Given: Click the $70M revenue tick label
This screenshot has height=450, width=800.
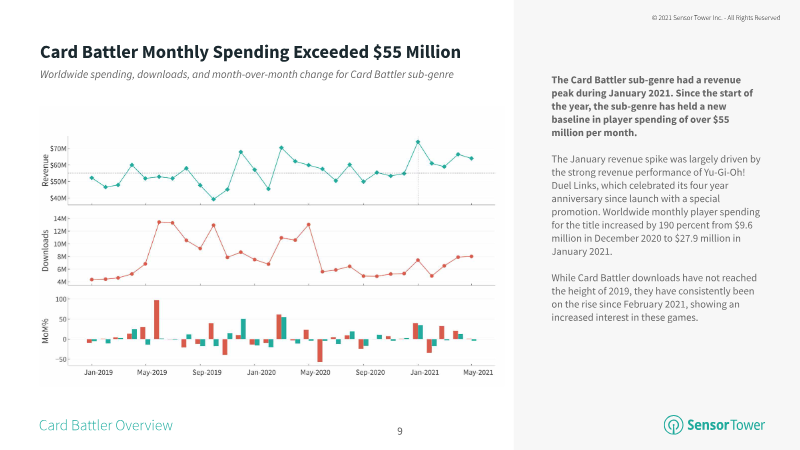Looking at the screenshot, I should (58, 148).
